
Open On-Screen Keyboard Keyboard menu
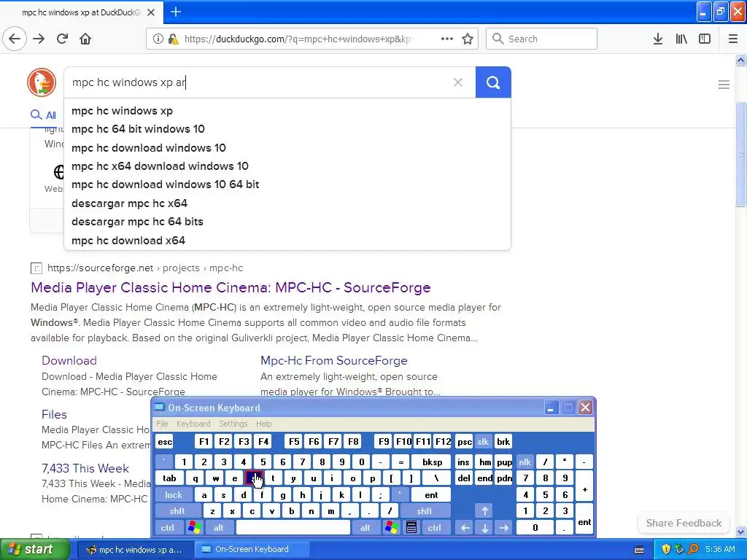click(x=193, y=424)
